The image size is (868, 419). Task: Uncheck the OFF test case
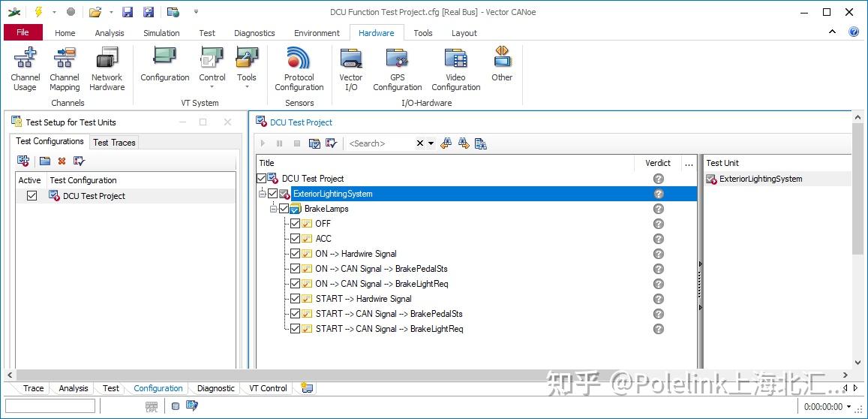pyautogui.click(x=295, y=223)
